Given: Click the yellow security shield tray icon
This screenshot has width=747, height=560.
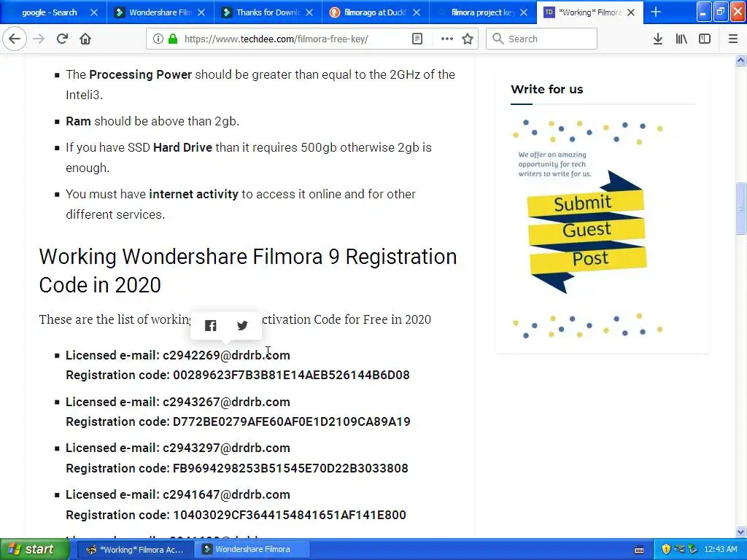Looking at the screenshot, I should point(666,549).
